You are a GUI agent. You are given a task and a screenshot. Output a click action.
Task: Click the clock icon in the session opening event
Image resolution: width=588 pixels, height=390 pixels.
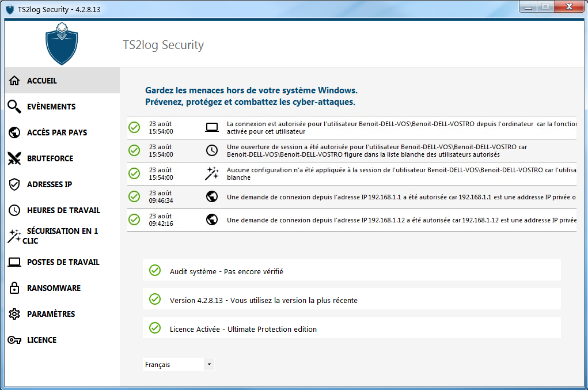click(212, 150)
